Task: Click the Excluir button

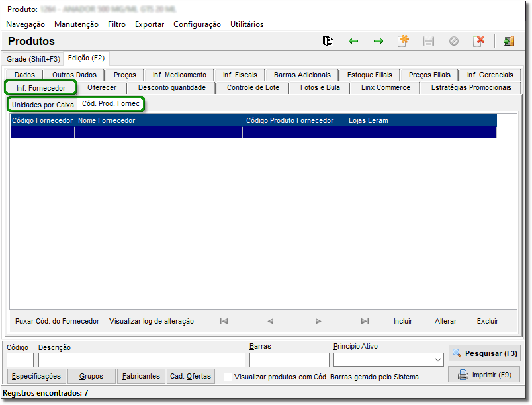Action: [488, 321]
